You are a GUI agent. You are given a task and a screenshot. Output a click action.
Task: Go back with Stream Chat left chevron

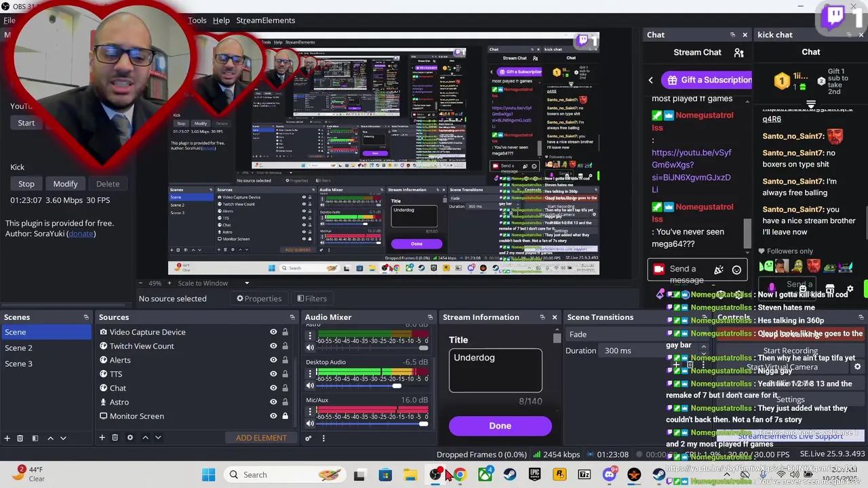point(650,80)
